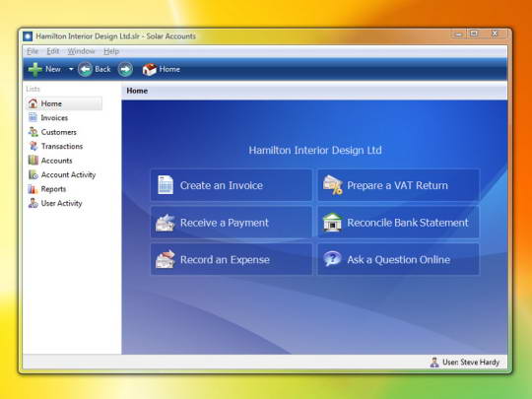Viewport: 532px width, 399px height.
Task: Open the dropdown arrow beside New
Action: [71, 69]
